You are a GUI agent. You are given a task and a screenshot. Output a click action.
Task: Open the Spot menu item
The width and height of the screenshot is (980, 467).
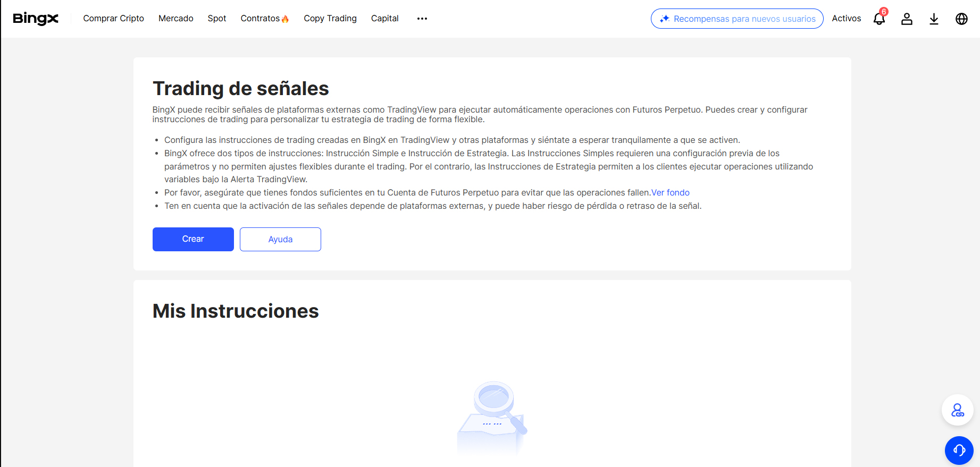click(217, 19)
